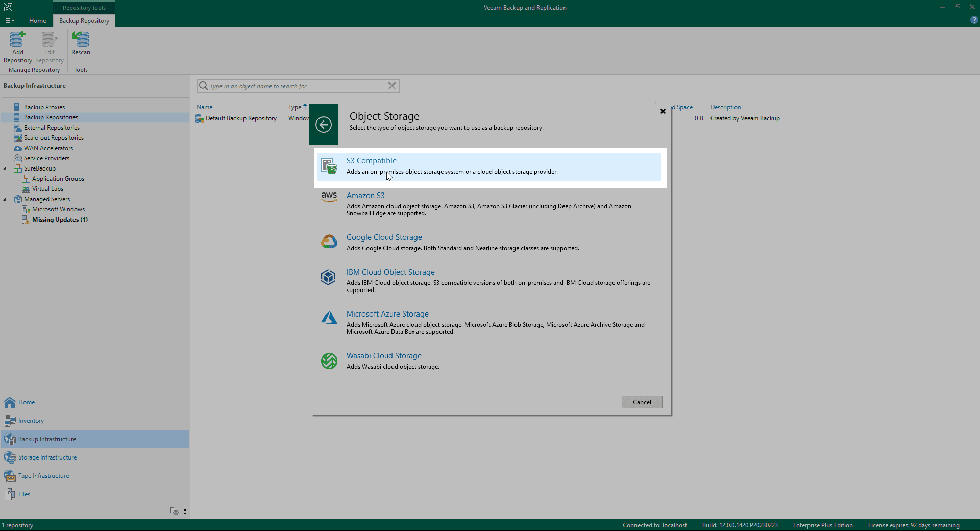
Task: Select the Microsoft Azure Storage icon
Action: point(329,318)
